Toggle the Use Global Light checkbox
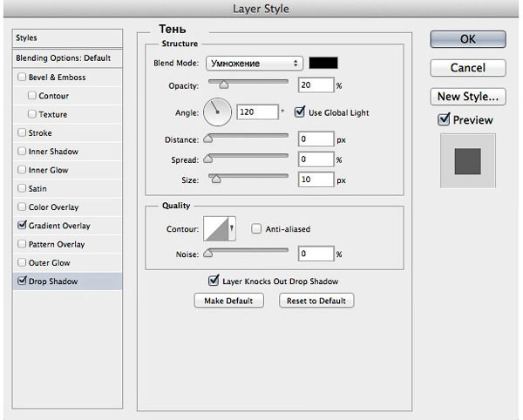 (300, 112)
